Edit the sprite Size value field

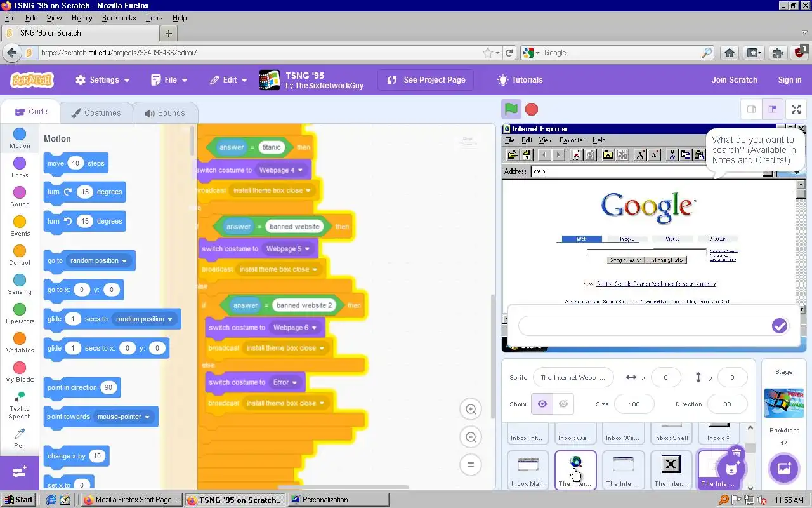click(x=634, y=404)
